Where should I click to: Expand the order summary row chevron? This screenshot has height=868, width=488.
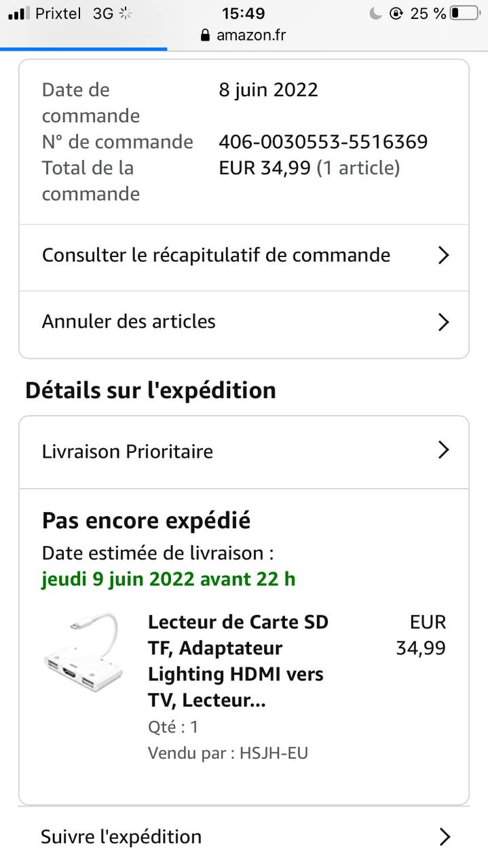coord(443,255)
